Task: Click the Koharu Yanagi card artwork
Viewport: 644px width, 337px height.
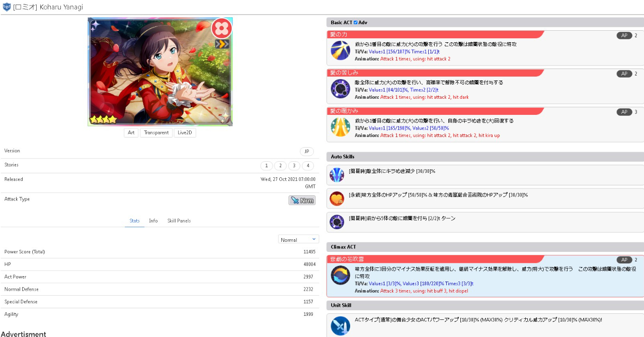Action: 160,72
